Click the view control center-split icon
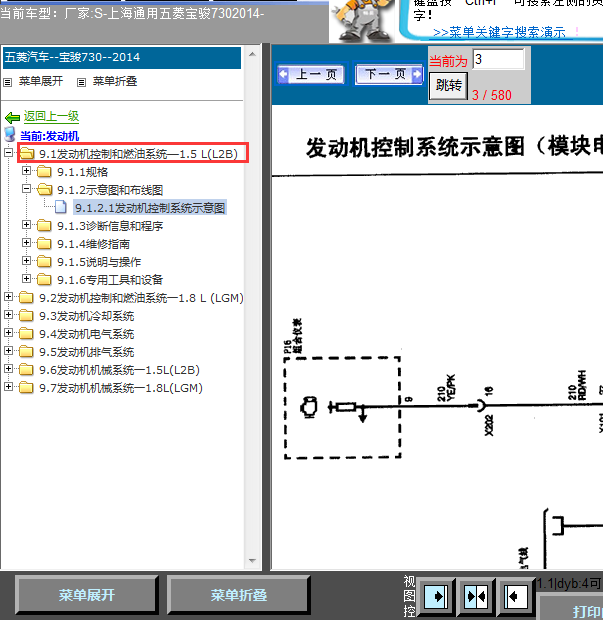603x620 pixels. pyautogui.click(x=476, y=596)
